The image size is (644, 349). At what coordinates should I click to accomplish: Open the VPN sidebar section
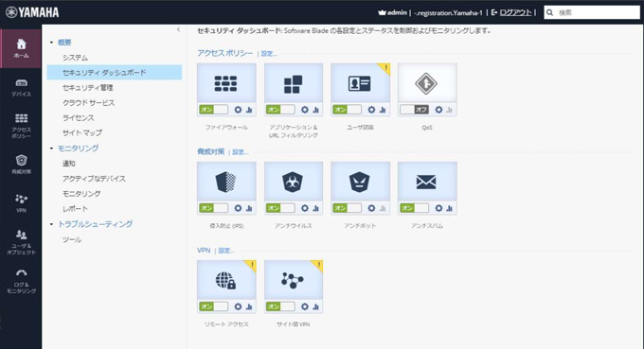point(21,203)
